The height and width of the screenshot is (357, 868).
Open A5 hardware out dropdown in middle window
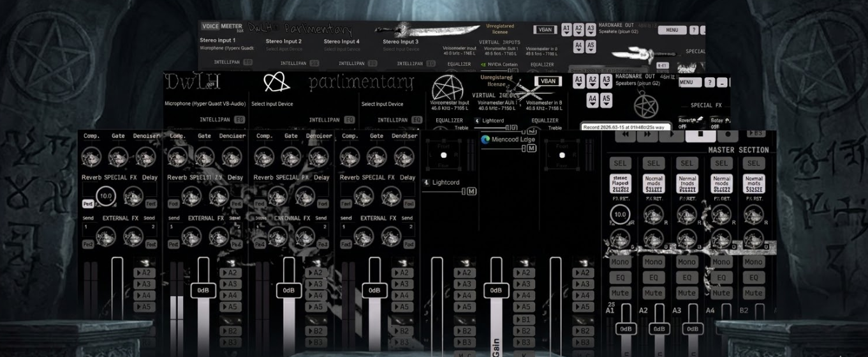click(607, 100)
